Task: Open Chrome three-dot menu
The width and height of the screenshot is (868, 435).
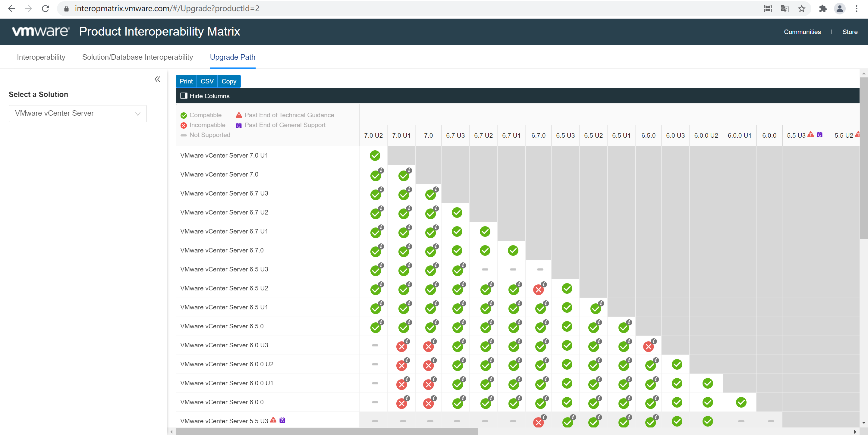Action: pyautogui.click(x=856, y=8)
